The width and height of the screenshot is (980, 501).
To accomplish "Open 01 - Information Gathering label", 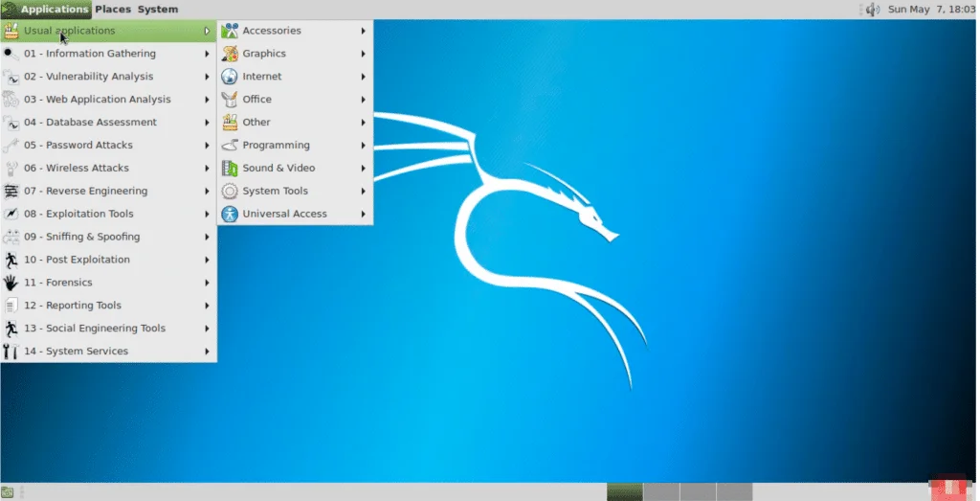I will pos(90,54).
